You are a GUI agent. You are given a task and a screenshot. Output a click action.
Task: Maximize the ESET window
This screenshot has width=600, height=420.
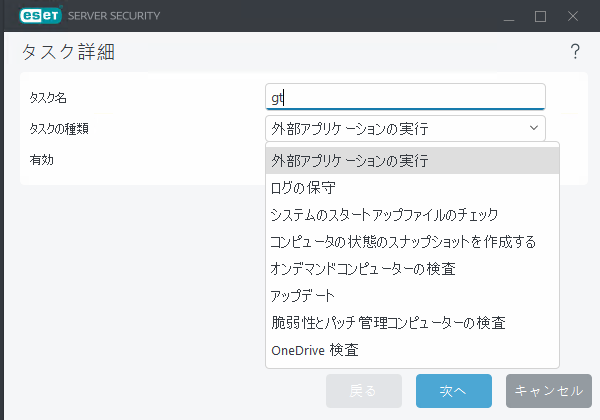pyautogui.click(x=540, y=16)
